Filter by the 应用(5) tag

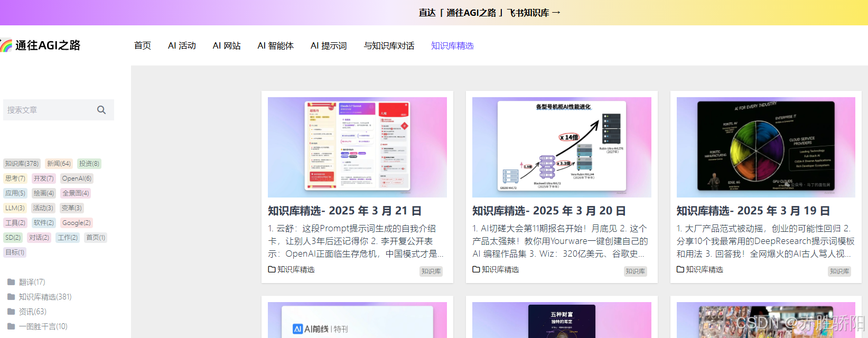pyautogui.click(x=15, y=193)
